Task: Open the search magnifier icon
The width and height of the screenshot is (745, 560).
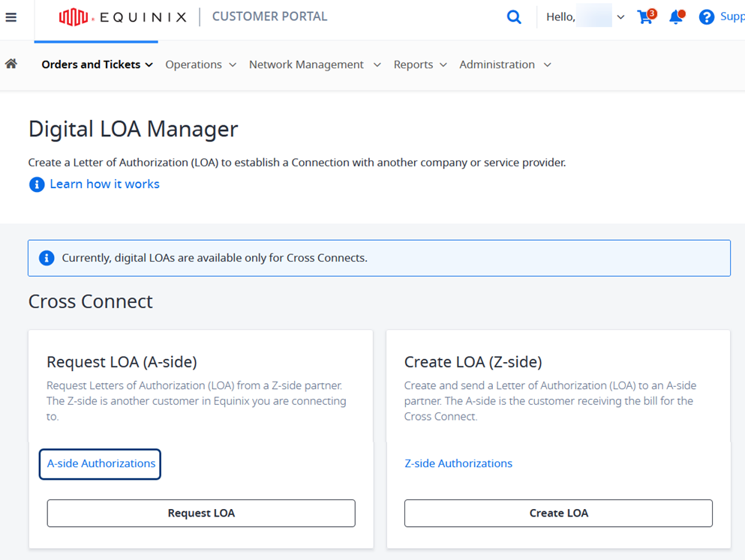Action: point(514,17)
